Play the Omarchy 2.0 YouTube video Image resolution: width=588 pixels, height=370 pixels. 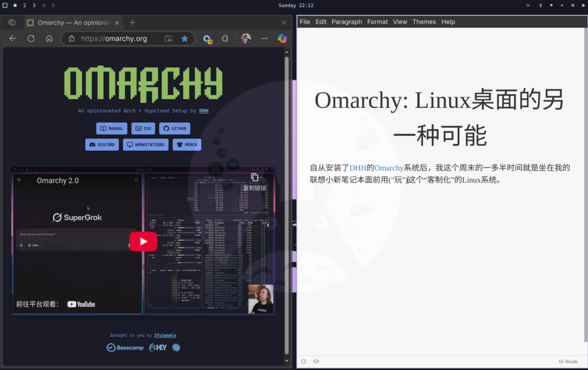(143, 242)
